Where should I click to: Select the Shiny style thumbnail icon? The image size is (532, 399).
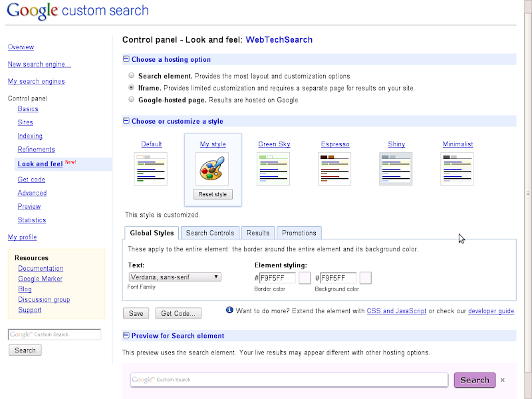coord(396,169)
